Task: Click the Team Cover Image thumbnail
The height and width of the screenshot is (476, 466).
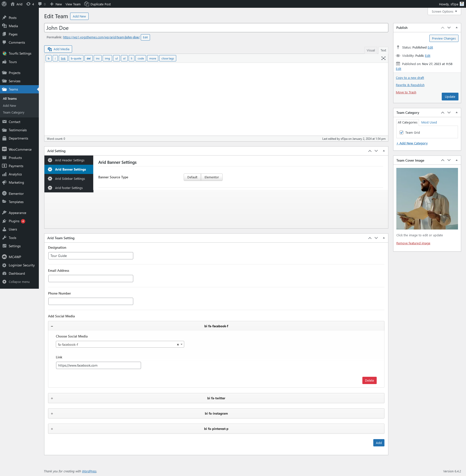Action: tap(427, 198)
